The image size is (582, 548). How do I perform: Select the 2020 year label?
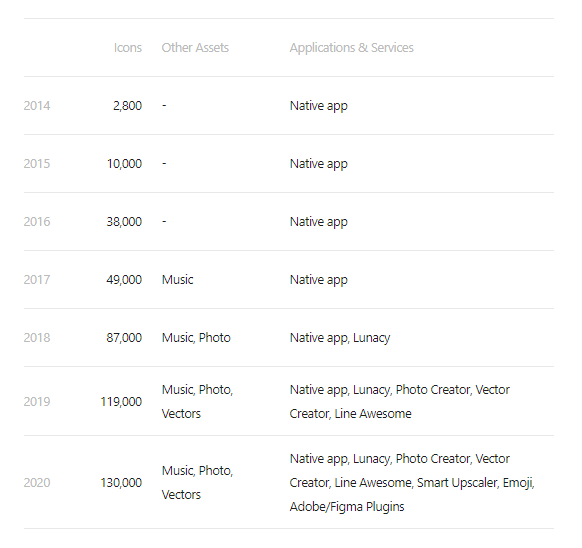[x=37, y=483]
